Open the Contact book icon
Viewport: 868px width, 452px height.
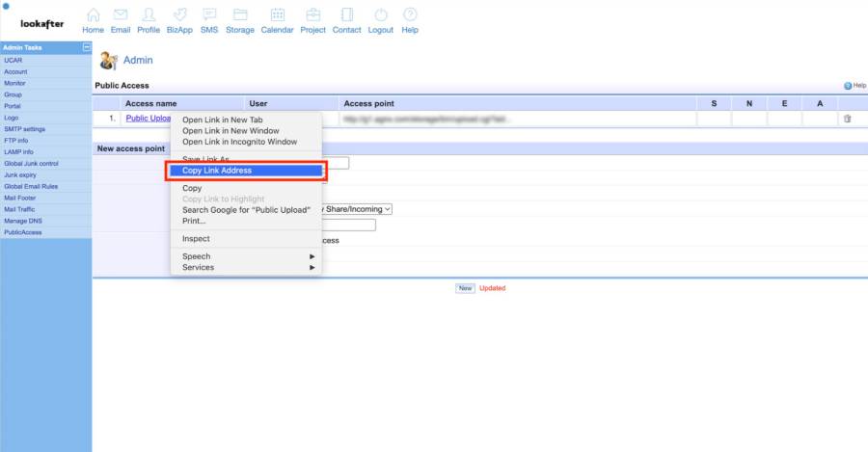(346, 15)
